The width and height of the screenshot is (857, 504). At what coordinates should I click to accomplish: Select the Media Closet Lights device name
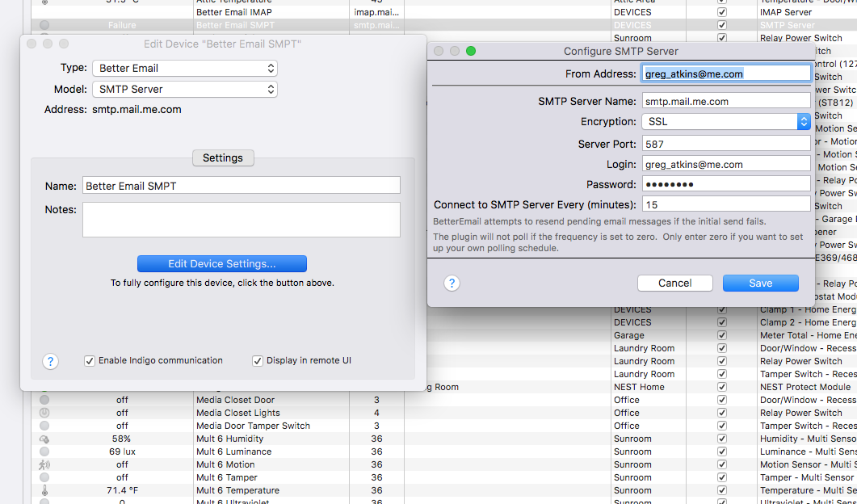(238, 413)
